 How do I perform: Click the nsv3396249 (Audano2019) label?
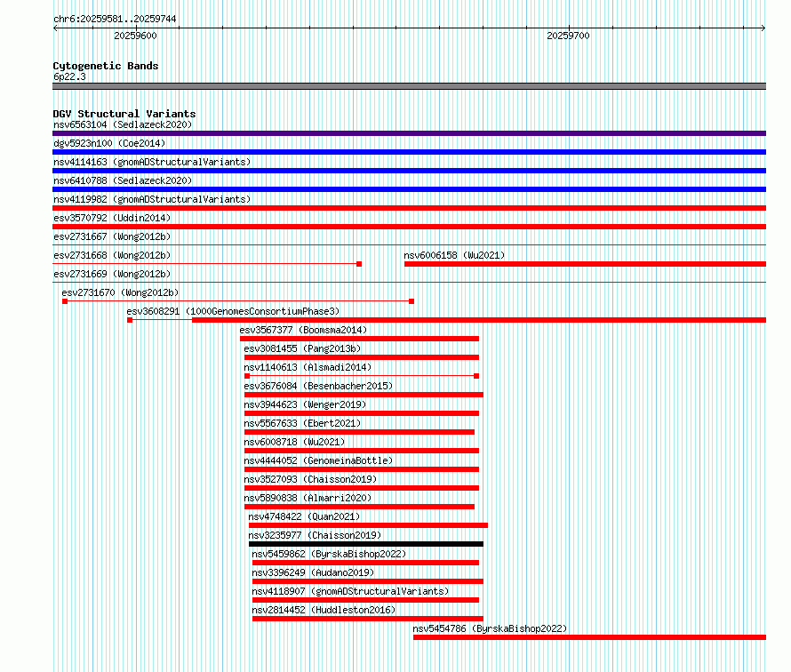(x=313, y=572)
